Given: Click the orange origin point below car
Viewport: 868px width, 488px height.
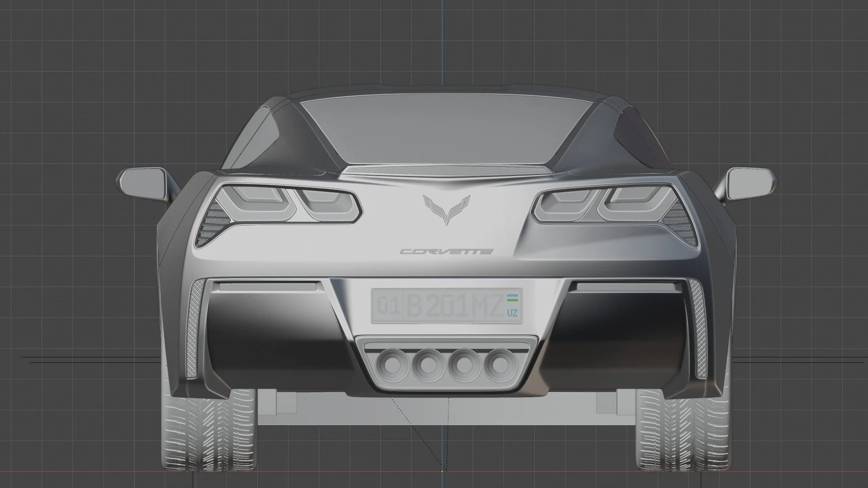Looking at the screenshot, I should [x=442, y=471].
